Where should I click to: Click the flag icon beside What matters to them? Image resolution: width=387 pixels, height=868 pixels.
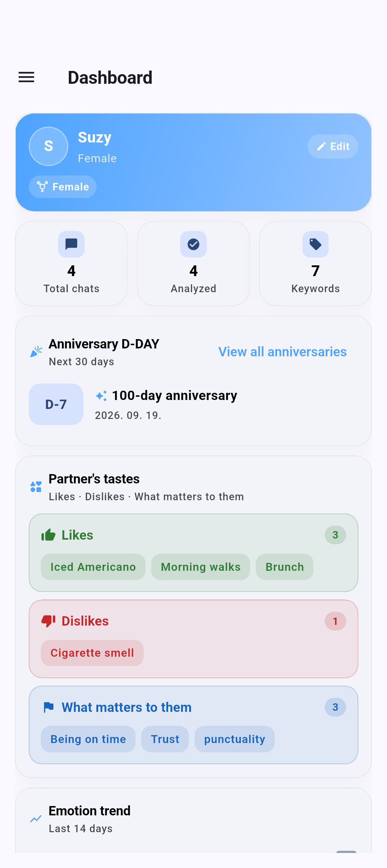pyautogui.click(x=48, y=707)
